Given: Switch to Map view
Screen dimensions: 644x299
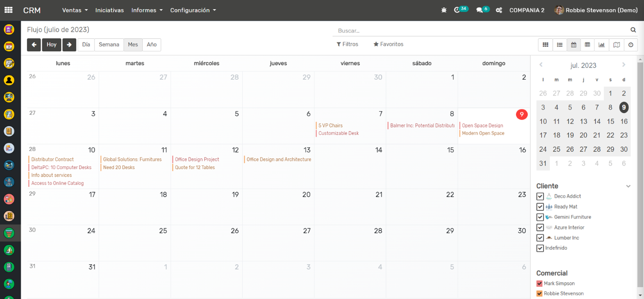Looking at the screenshot, I should click(x=616, y=45).
